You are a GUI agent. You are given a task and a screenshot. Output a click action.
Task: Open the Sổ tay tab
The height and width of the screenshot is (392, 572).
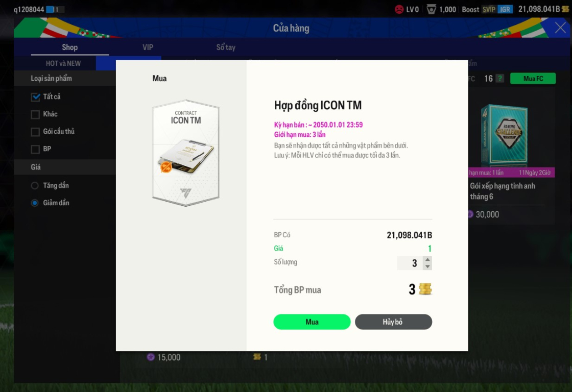coord(226,47)
